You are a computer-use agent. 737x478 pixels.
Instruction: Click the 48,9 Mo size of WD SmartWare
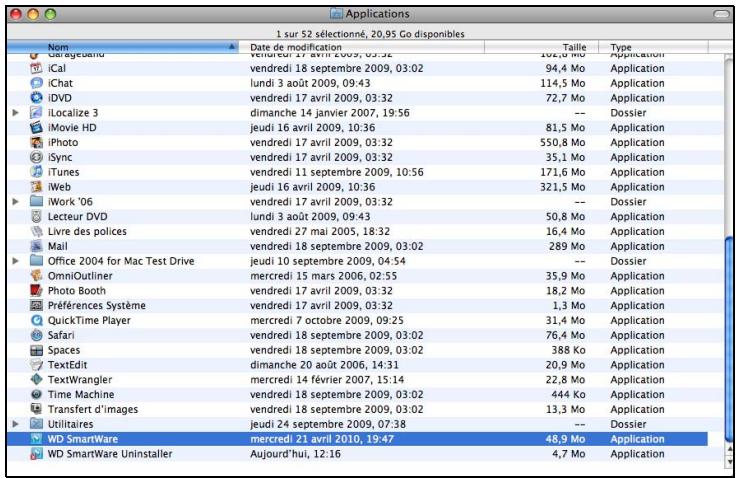point(565,439)
